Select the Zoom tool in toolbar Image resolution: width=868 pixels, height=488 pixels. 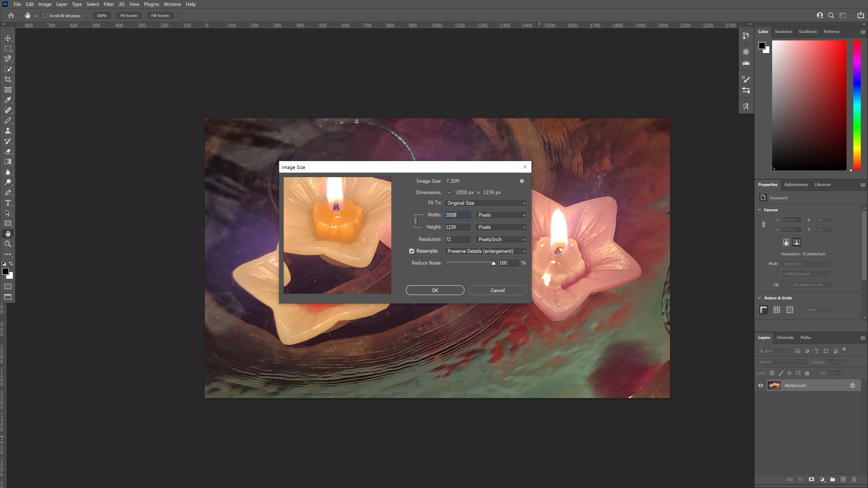click(8, 244)
